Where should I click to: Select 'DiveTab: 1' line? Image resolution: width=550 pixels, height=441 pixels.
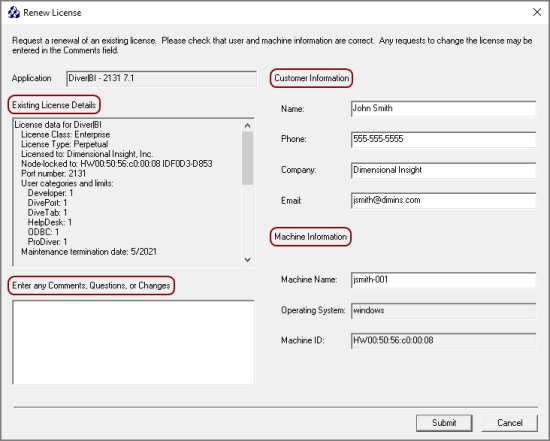coord(47,213)
